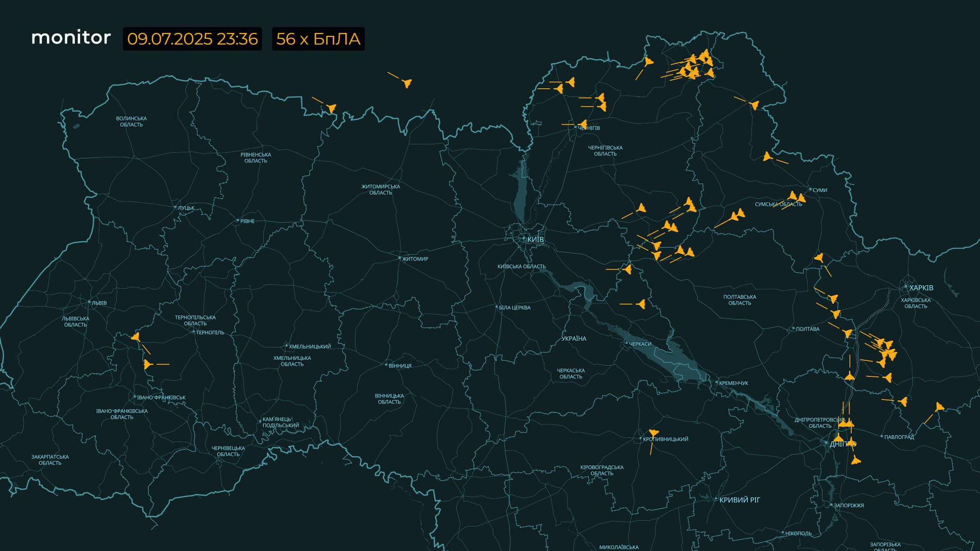980x551 pixels.
Task: Click the КИЇВ city label
Action: coord(535,240)
